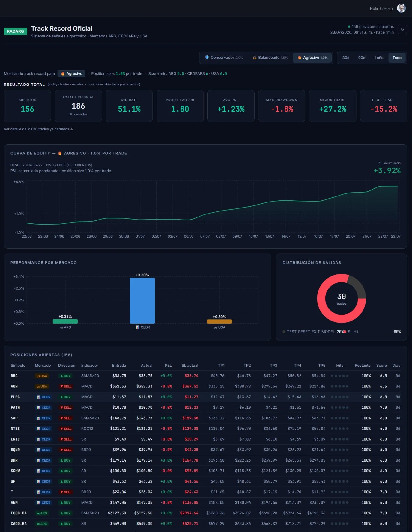This screenshot has width=412, height=532.
Task: Select the Balanceado 1.5% profile
Action: [x=270, y=58]
